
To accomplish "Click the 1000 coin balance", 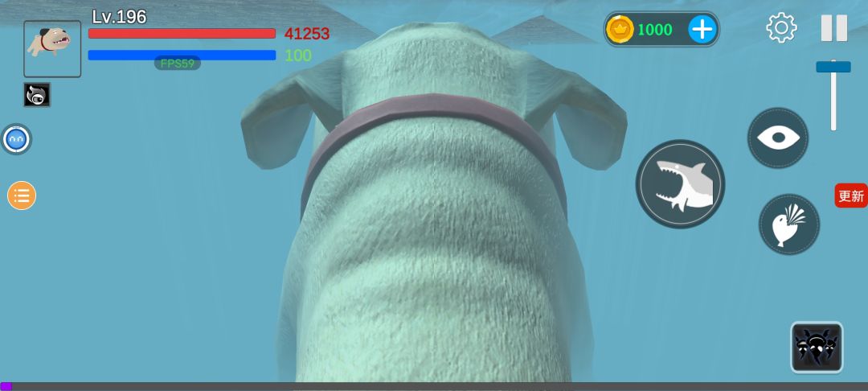I will point(655,29).
